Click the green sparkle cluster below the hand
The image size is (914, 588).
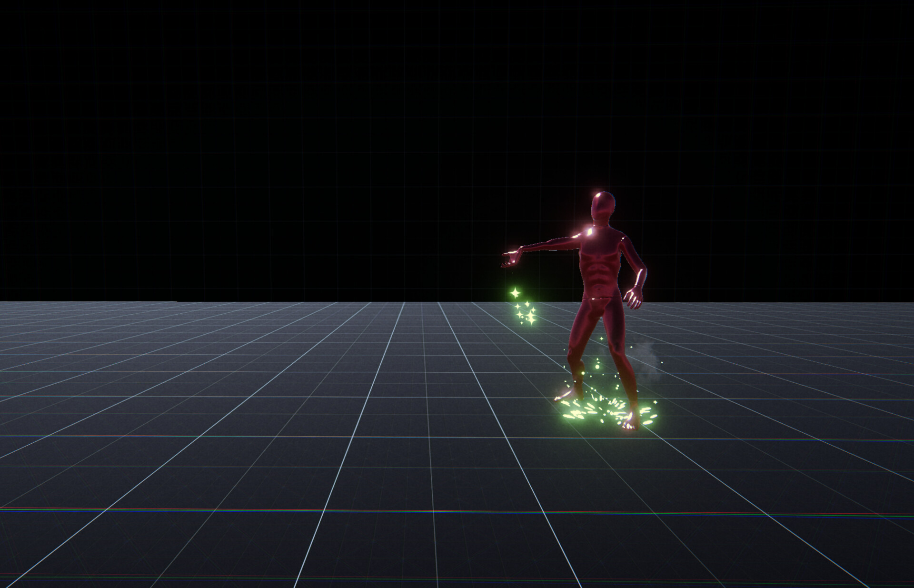pyautogui.click(x=526, y=312)
